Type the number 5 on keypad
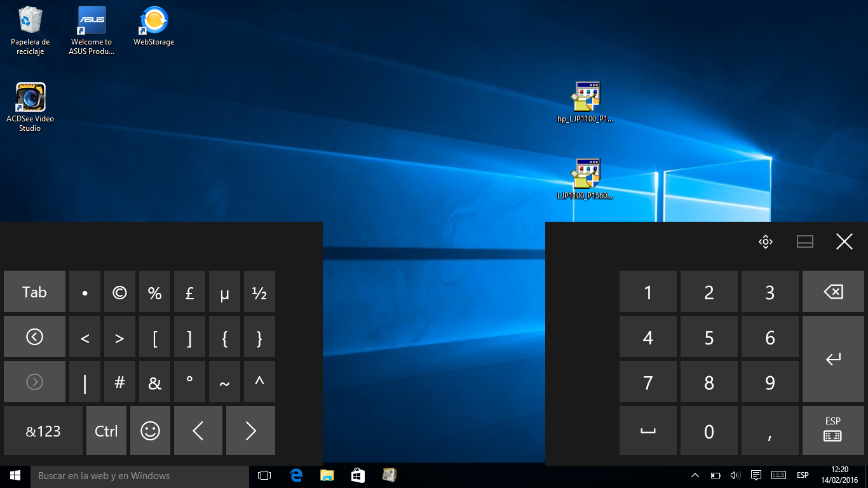Image resolution: width=868 pixels, height=488 pixels. [x=709, y=337]
